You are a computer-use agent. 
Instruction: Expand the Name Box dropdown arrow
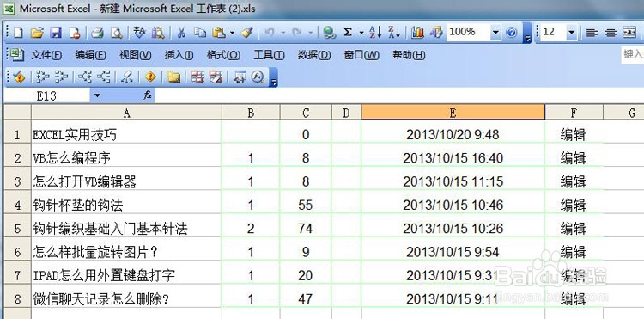(x=97, y=95)
